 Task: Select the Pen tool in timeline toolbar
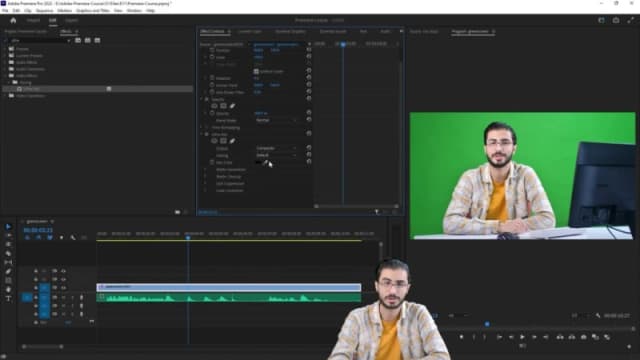click(8, 271)
